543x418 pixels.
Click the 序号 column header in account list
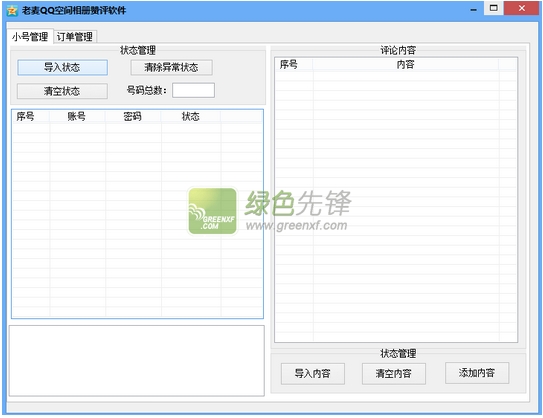coord(30,116)
